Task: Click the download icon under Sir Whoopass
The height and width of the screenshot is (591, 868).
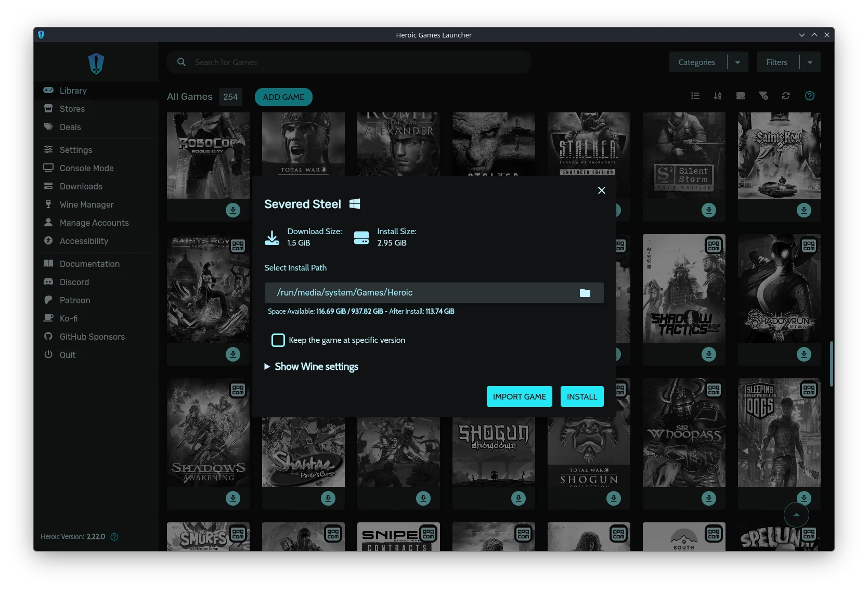Action: click(709, 498)
